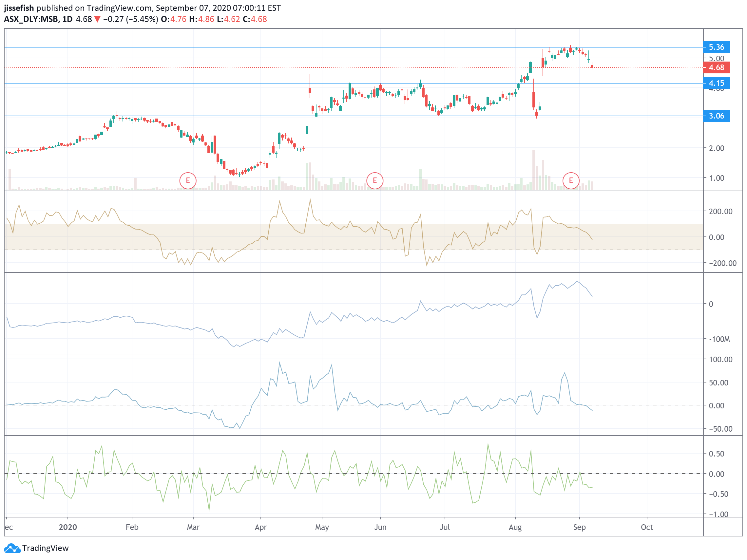The height and width of the screenshot is (560, 747).
Task: Click the jissefish author name
Action: [x=19, y=8]
